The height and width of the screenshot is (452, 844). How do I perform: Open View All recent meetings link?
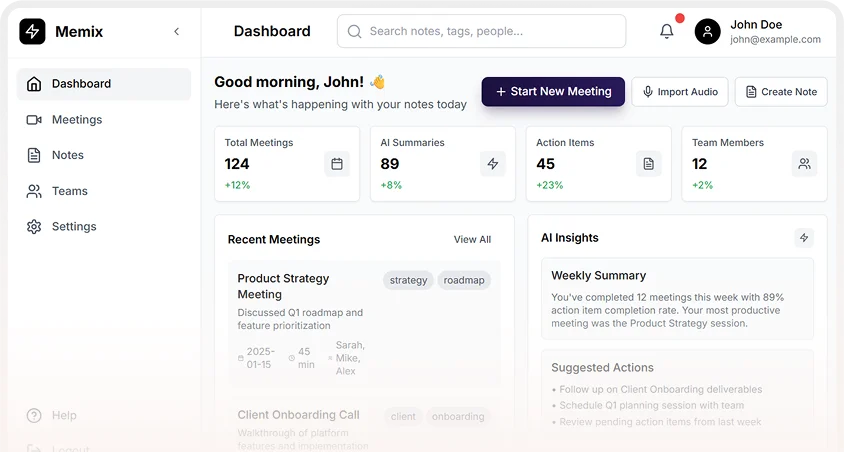(x=472, y=239)
